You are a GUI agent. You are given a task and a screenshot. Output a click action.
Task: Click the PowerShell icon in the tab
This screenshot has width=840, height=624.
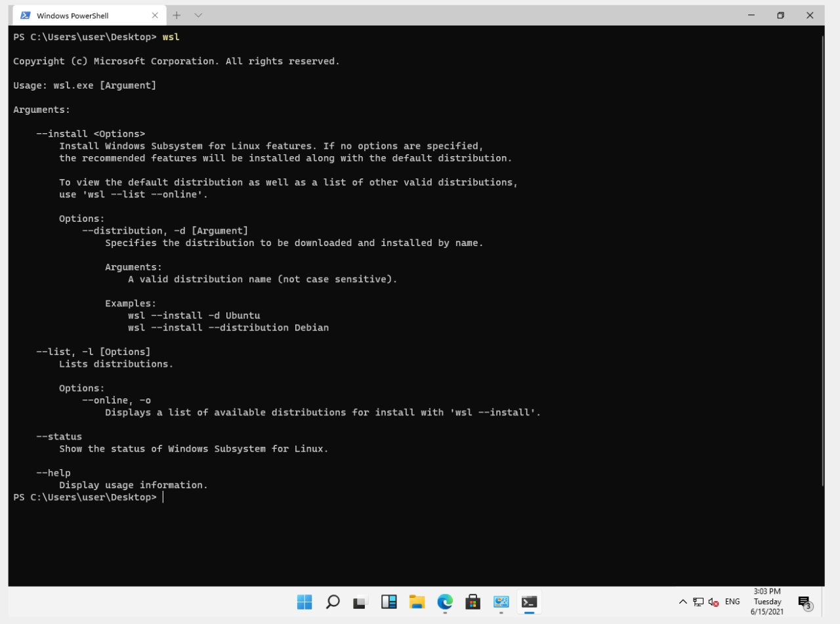coord(25,15)
